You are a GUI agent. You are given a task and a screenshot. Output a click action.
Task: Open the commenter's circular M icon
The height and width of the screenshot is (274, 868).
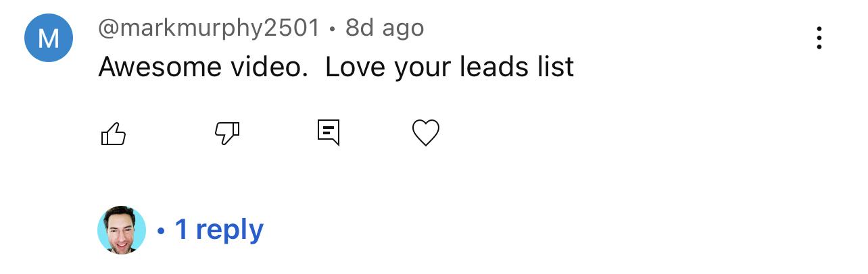click(x=48, y=38)
